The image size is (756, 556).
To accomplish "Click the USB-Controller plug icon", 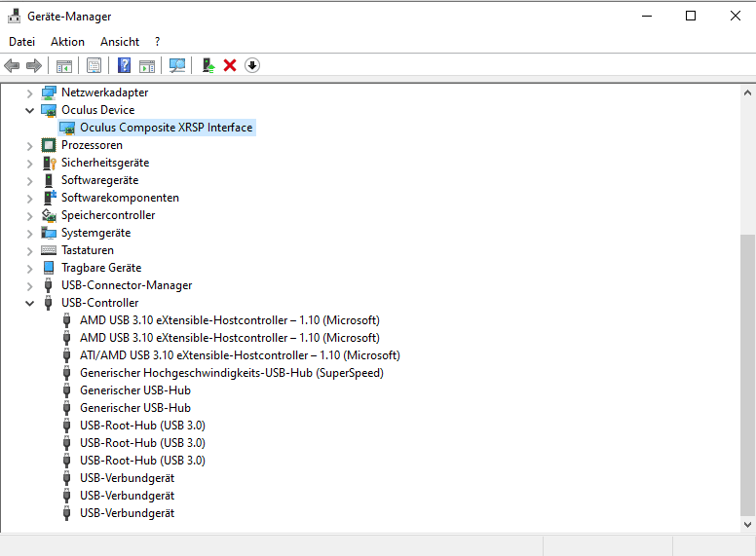I will [x=48, y=303].
